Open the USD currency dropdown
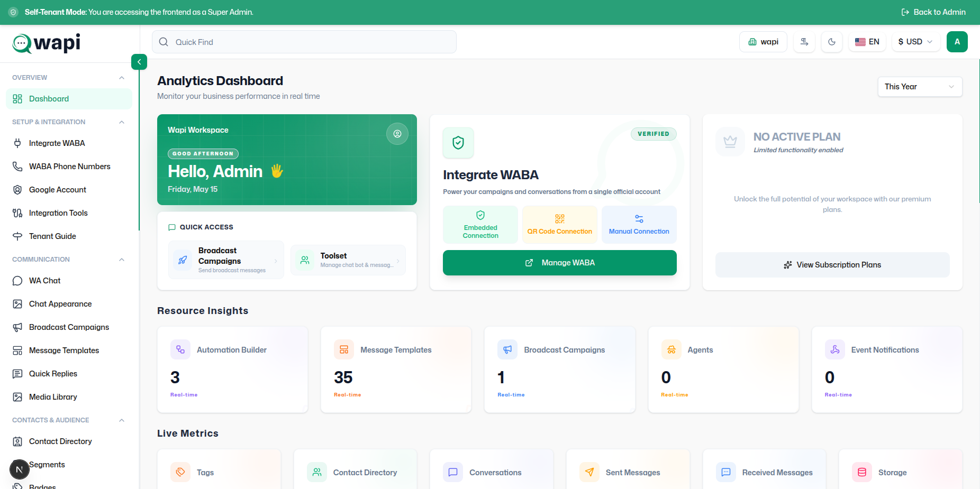This screenshot has height=489, width=980. click(x=916, y=42)
